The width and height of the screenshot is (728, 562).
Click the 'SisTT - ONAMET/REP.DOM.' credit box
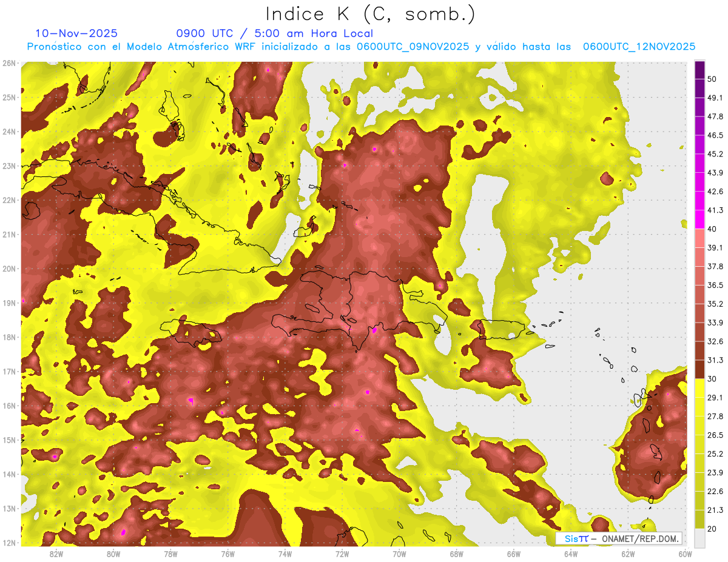pyautogui.click(x=619, y=538)
